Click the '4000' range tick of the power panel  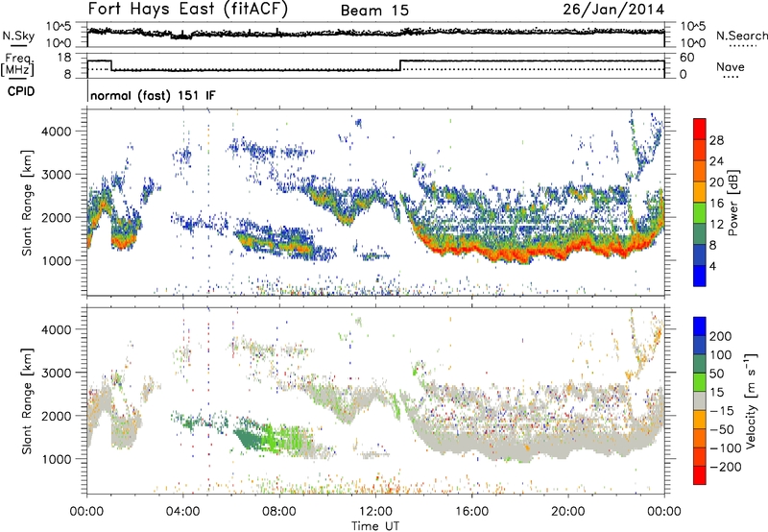(x=57, y=132)
